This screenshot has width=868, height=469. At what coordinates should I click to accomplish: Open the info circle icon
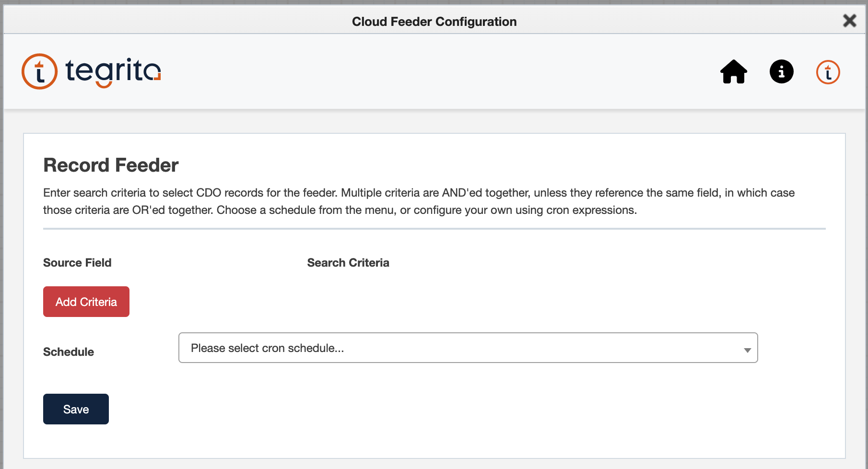click(x=782, y=72)
